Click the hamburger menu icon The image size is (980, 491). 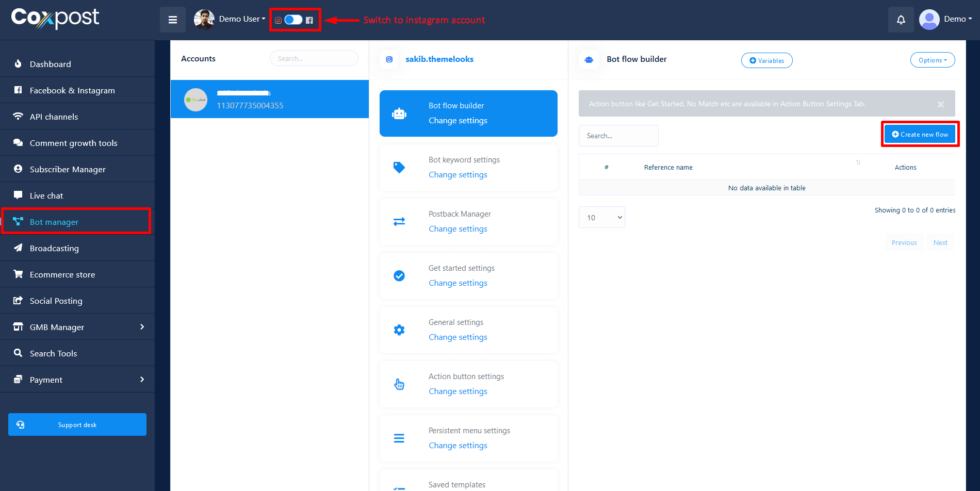point(173,20)
